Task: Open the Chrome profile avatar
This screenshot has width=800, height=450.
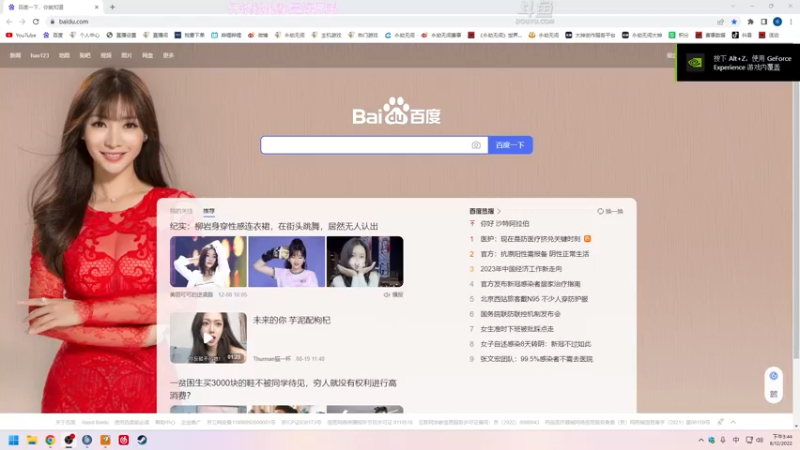Action: 777,21
